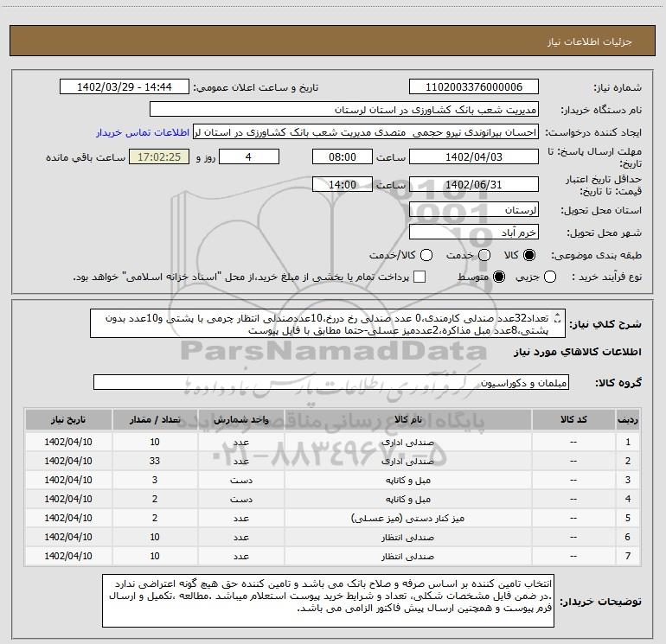Click the request creator field

pos(366,132)
